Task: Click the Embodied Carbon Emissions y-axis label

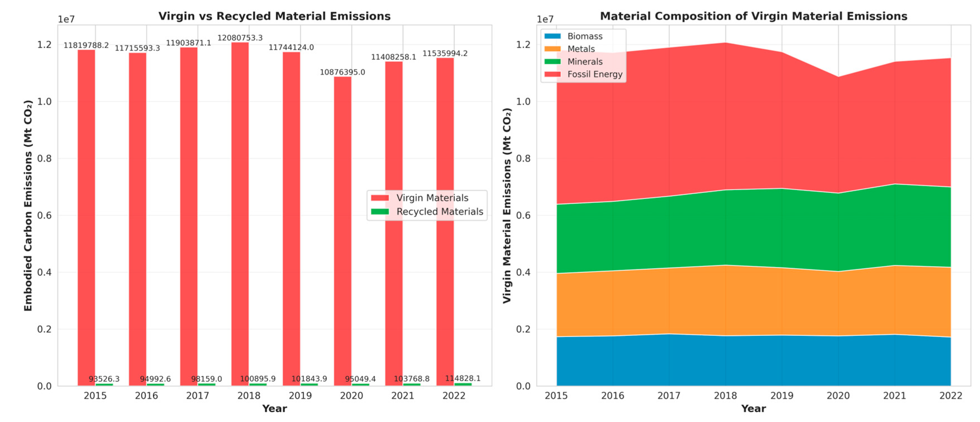Action: pyautogui.click(x=28, y=205)
